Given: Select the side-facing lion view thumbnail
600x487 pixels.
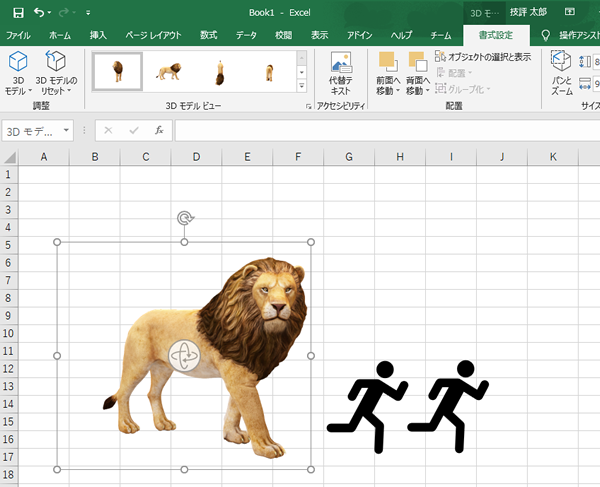Looking at the screenshot, I should pyautogui.click(x=168, y=71).
